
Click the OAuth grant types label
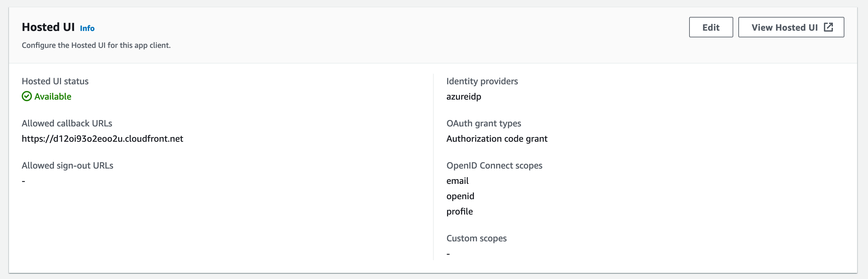click(483, 124)
